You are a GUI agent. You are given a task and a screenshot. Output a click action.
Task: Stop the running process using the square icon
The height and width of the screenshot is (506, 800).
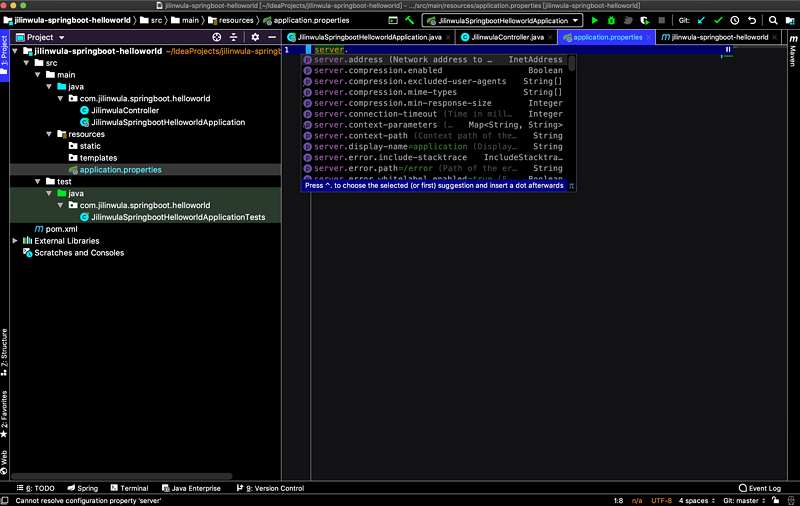[x=662, y=20]
